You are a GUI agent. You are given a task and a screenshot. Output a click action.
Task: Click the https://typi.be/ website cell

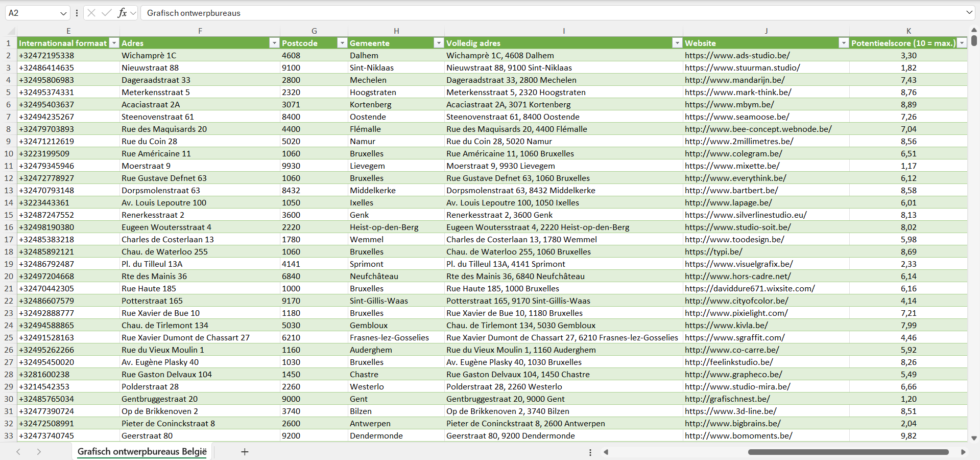713,251
